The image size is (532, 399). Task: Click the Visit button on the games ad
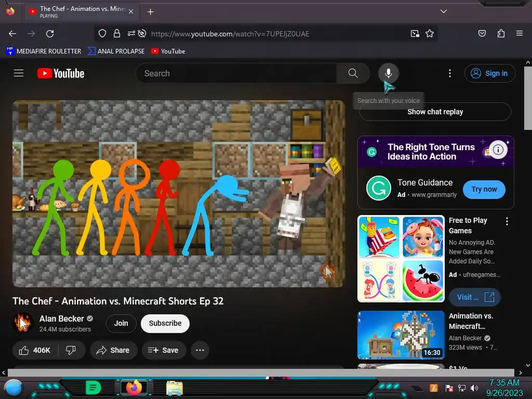(x=475, y=297)
